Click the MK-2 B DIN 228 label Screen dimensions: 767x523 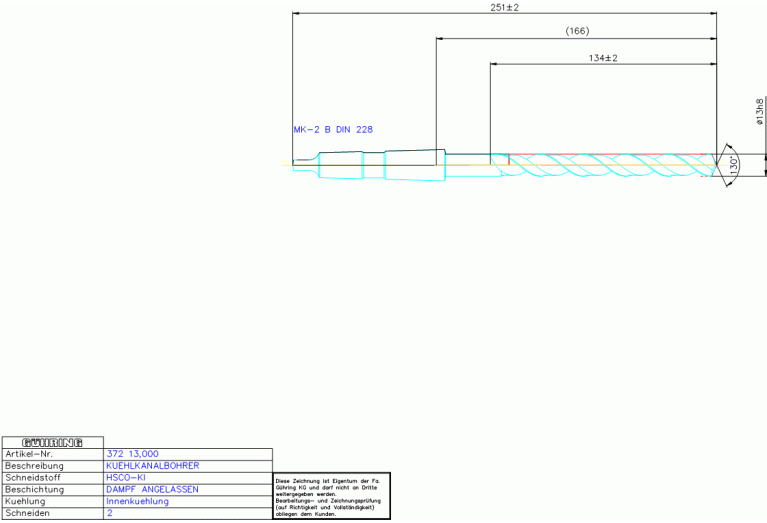click(x=333, y=130)
